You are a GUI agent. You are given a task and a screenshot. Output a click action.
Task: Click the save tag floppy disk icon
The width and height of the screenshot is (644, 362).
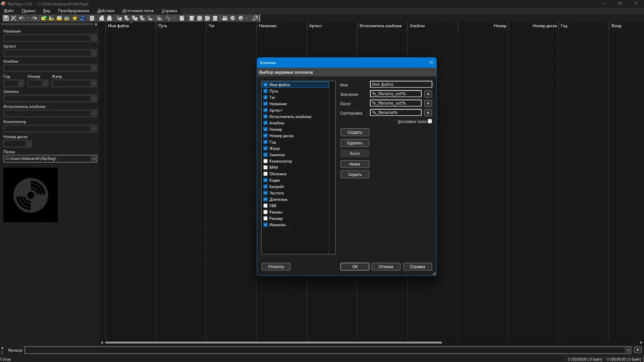tap(6, 18)
